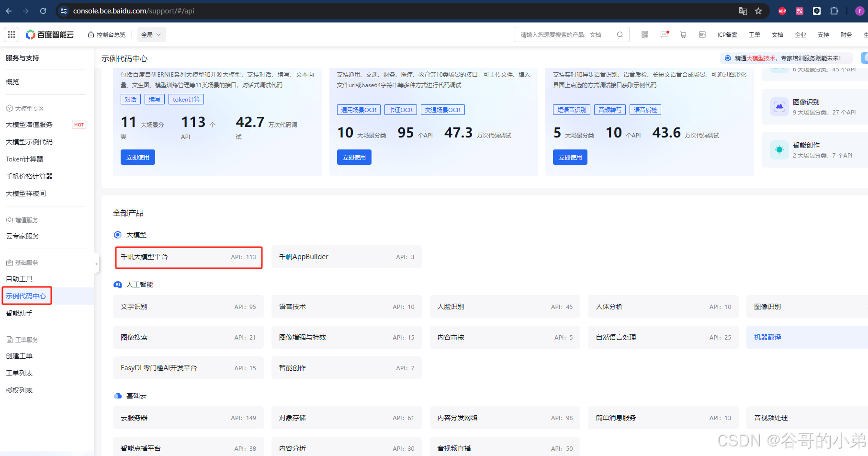Open the 内容分发网络 product card
Screen dimensions: 868x456
pos(505,418)
